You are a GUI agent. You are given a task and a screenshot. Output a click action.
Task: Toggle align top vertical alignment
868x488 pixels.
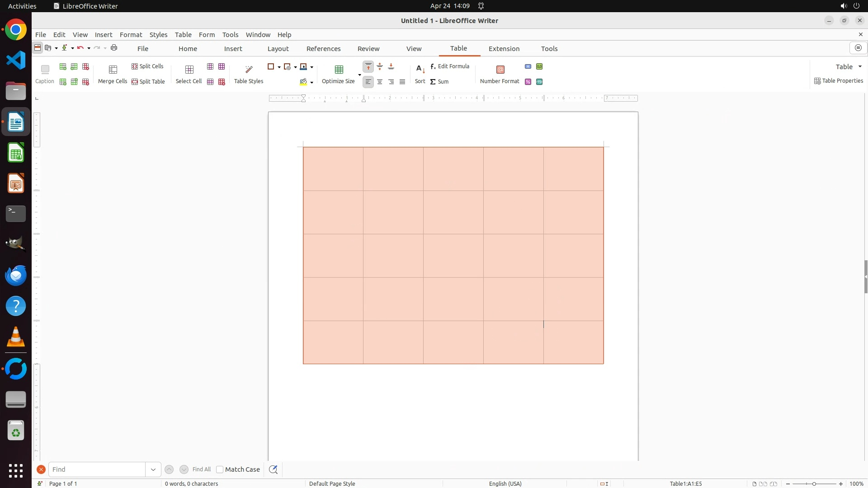click(x=368, y=67)
